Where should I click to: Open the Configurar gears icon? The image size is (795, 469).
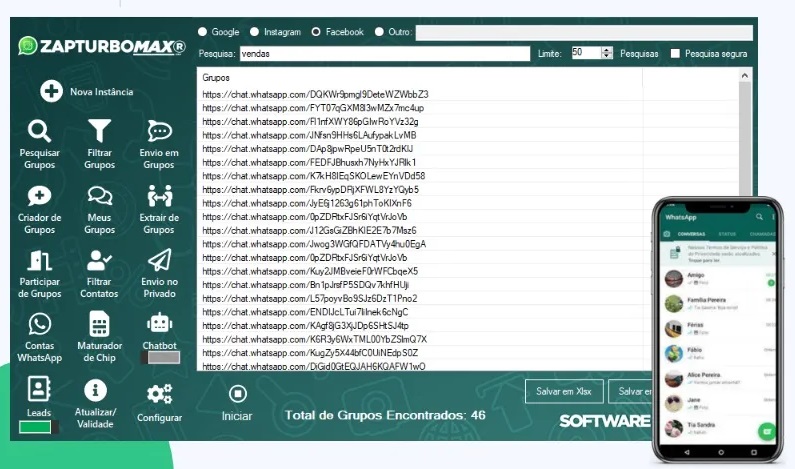pyautogui.click(x=159, y=394)
